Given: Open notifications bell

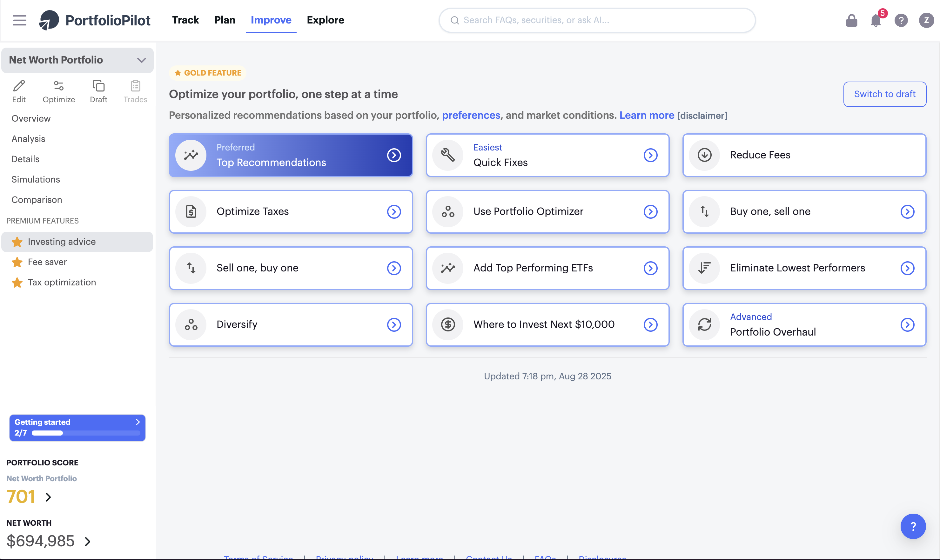Looking at the screenshot, I should (x=876, y=20).
